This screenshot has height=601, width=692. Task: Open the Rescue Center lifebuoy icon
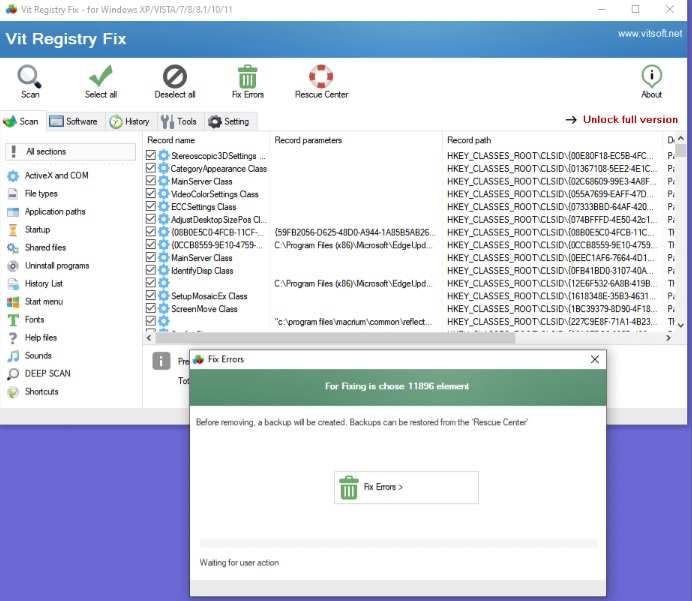coord(321,79)
